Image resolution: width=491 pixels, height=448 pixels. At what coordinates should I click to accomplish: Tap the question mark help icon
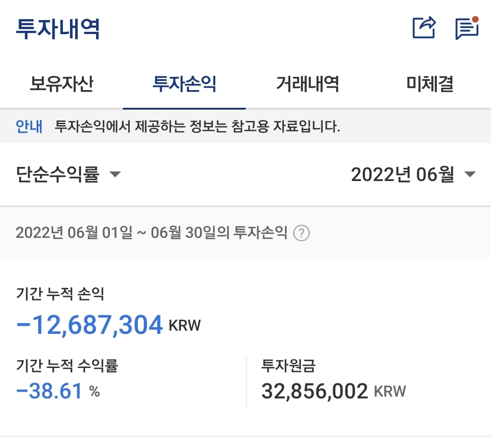(x=301, y=233)
